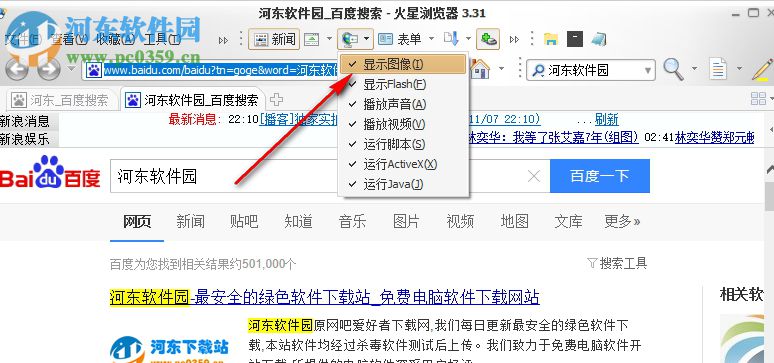
Task: Expand the 表单 dropdown arrow
Action: tap(431, 39)
